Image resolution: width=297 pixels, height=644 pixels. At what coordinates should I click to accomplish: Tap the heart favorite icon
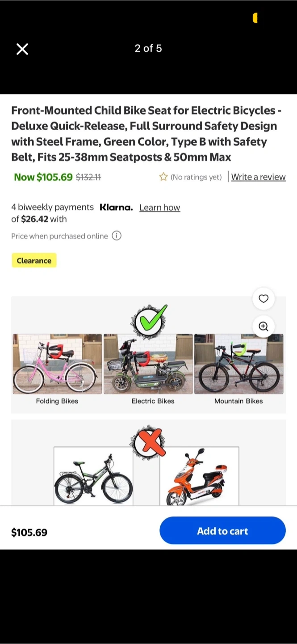point(264,299)
